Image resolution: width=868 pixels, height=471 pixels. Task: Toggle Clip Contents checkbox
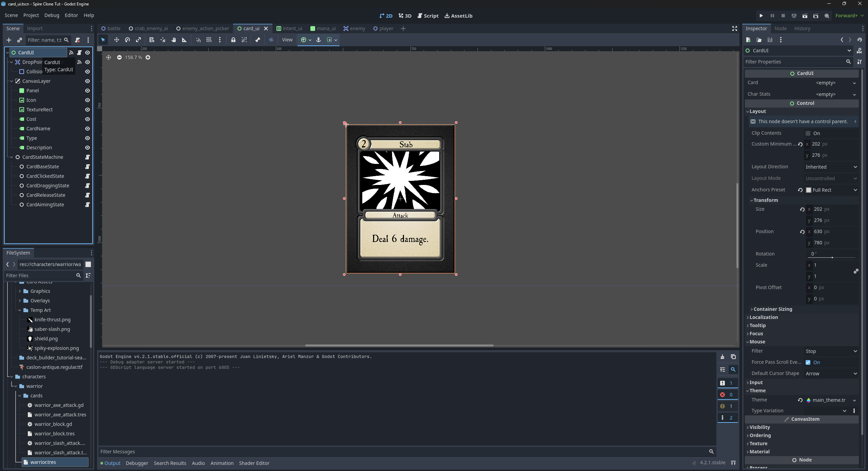point(808,133)
